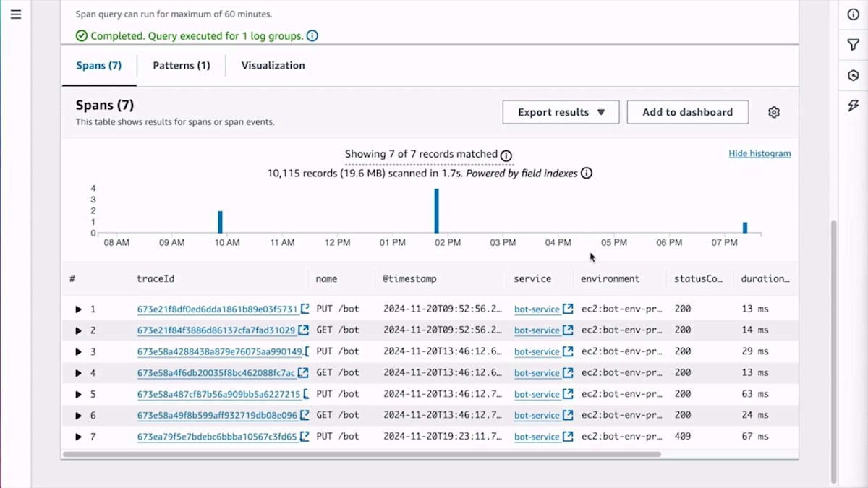The height and width of the screenshot is (488, 868).
Task: Open external link icon for trace 673e58a4f6db20035
Action: point(303,372)
